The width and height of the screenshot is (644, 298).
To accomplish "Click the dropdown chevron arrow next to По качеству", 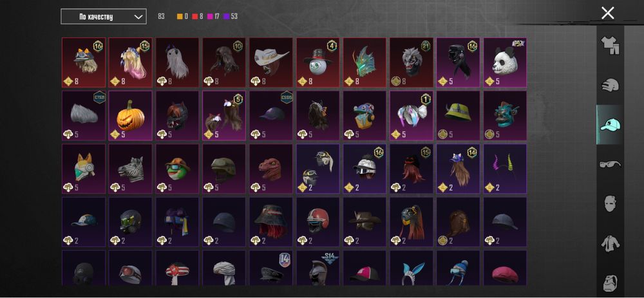I will [x=139, y=17].
